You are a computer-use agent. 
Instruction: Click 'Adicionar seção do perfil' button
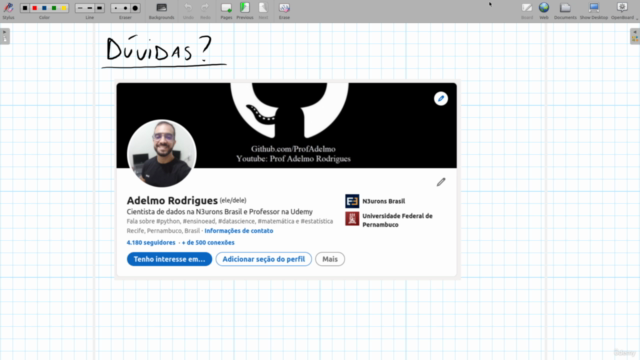pos(264,259)
